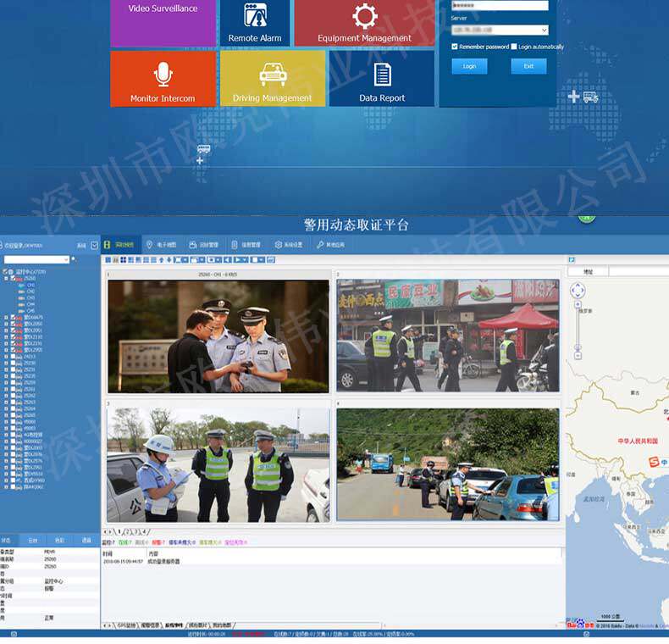
Task: Enable the Login automatically checkbox
Action: 514,47
